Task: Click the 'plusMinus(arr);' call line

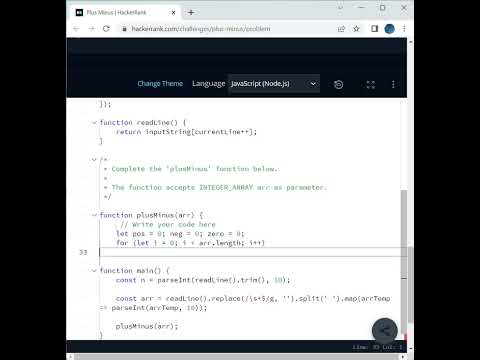Action: (x=147, y=326)
